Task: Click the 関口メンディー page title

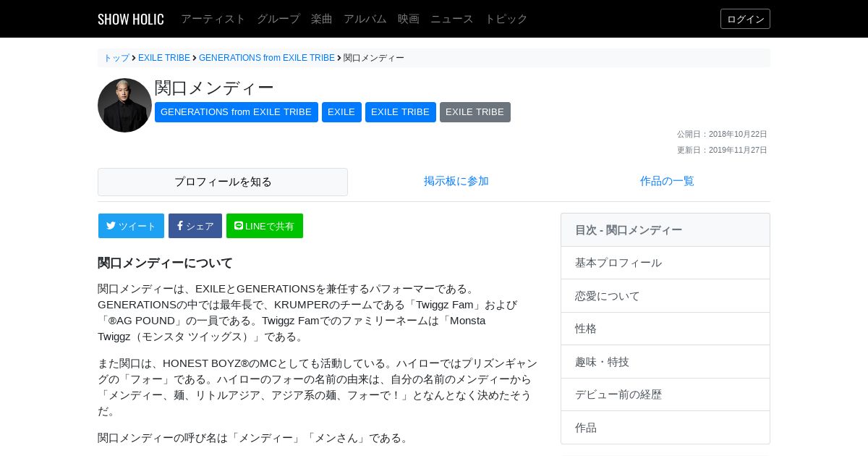Action: (x=214, y=88)
